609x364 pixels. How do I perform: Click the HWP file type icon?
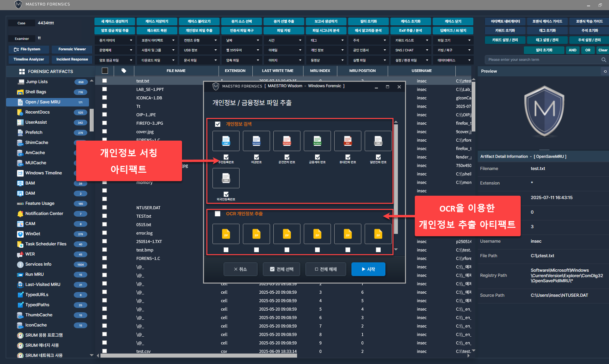(226, 141)
